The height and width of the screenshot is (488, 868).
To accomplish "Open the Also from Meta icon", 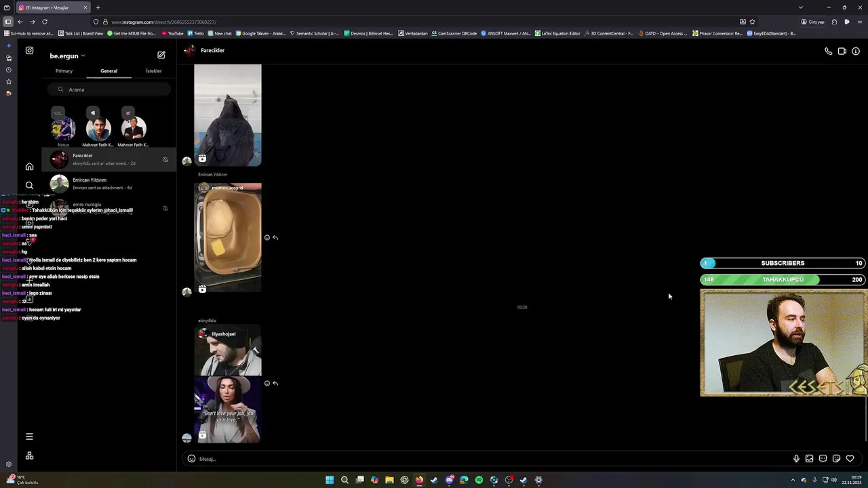I will pos(29,456).
